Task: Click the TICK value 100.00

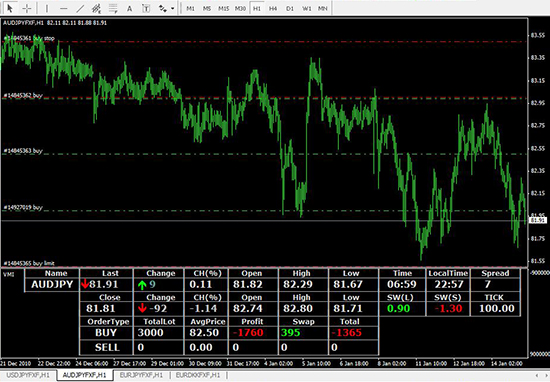Action: tap(497, 308)
